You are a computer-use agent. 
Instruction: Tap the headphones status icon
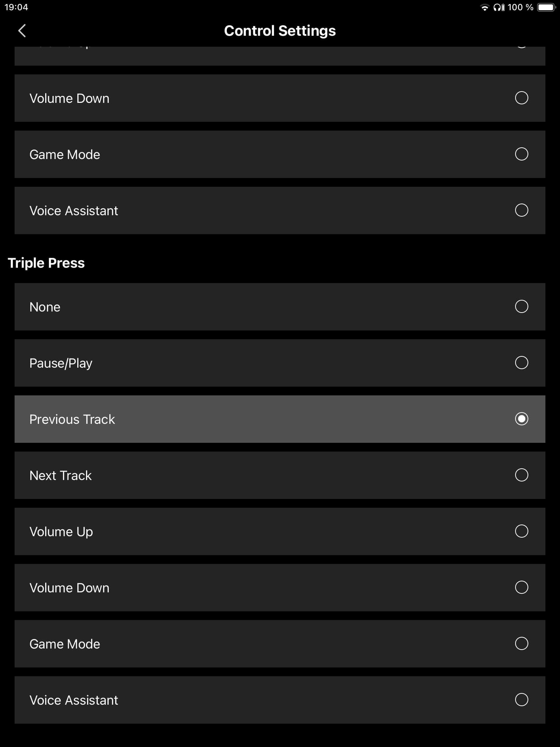499,8
